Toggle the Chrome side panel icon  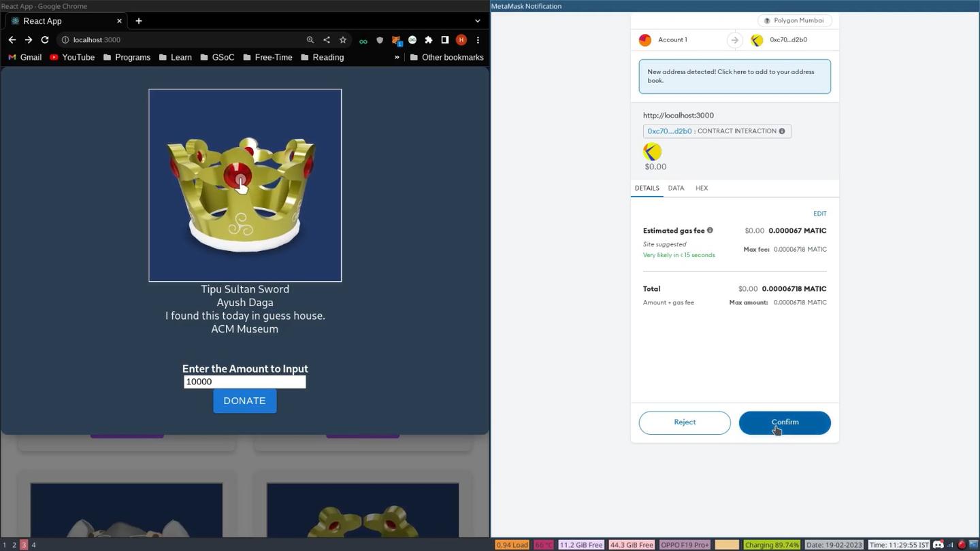coord(445,40)
